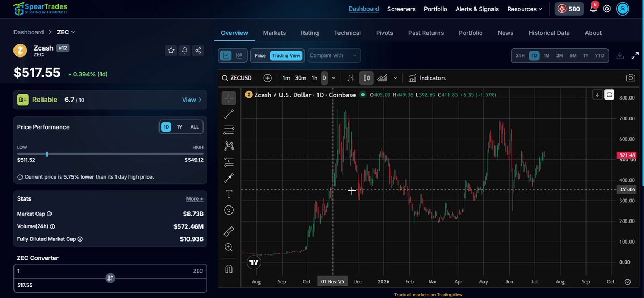Select the brush drawing tool
The image size is (644, 298).
229,178
